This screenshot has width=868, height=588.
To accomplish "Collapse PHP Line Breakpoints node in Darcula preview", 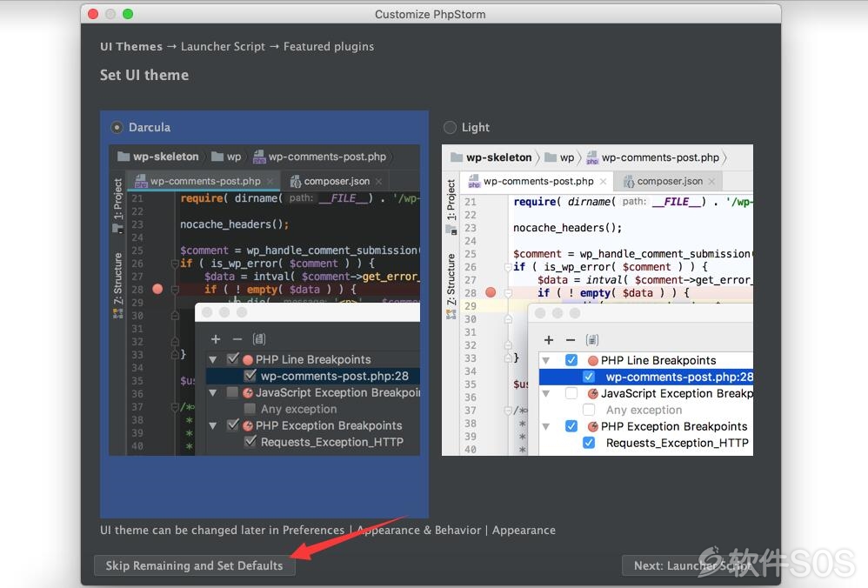I will (x=213, y=360).
